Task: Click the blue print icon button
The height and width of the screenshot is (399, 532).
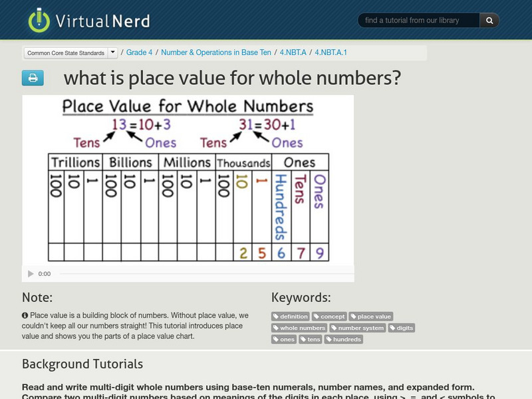Action: [33, 78]
